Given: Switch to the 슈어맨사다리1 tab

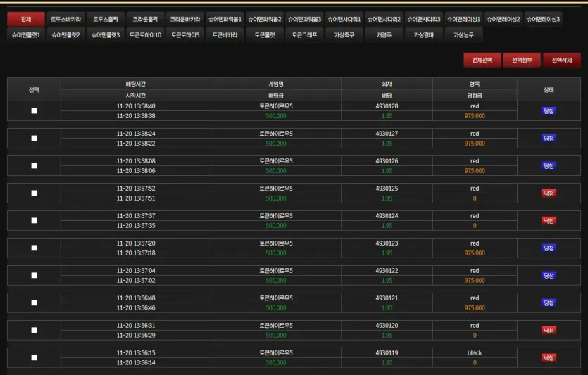Looking at the screenshot, I should pos(344,19).
